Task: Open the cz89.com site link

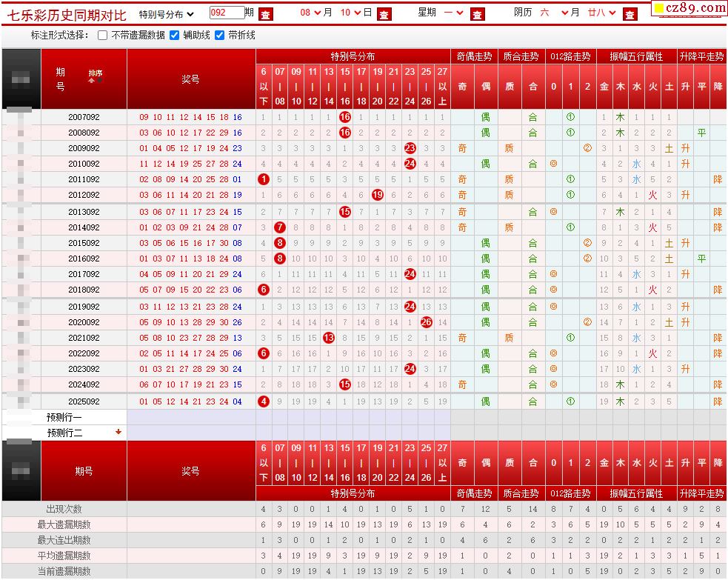Action: click(x=689, y=8)
